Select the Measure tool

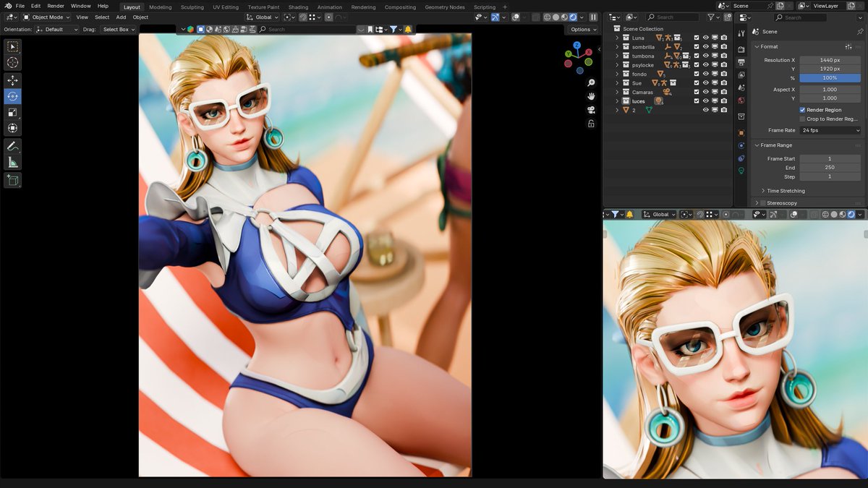click(13, 162)
